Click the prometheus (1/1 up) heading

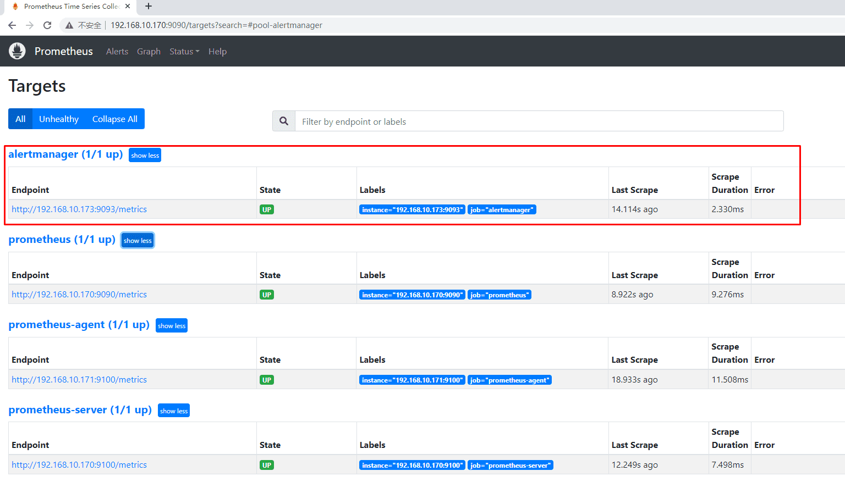pyautogui.click(x=62, y=240)
